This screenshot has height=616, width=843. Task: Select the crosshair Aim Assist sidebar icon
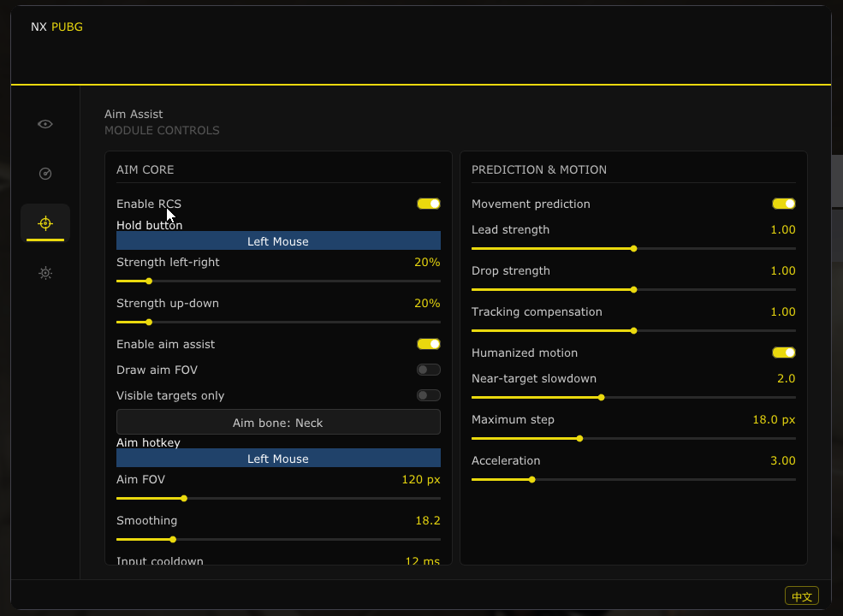pos(45,223)
